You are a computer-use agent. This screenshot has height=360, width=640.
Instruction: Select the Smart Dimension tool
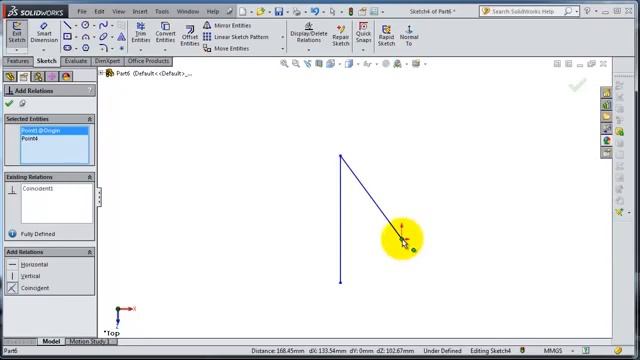click(44, 33)
